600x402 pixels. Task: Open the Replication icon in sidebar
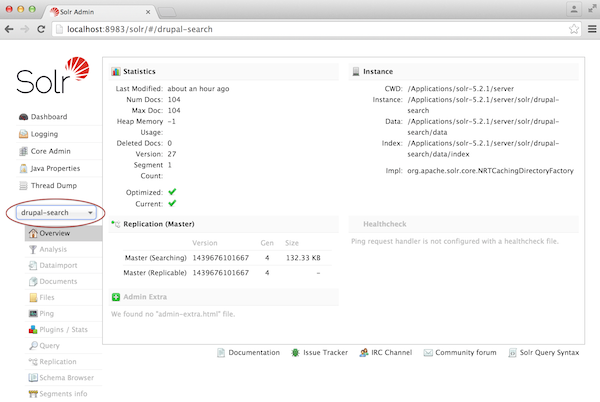33,361
